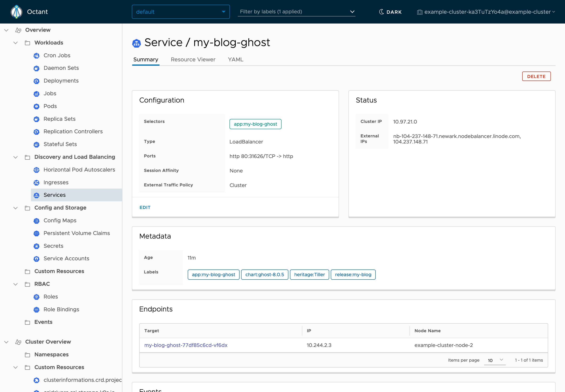Click the Config and Storage folder icon

tap(27, 208)
